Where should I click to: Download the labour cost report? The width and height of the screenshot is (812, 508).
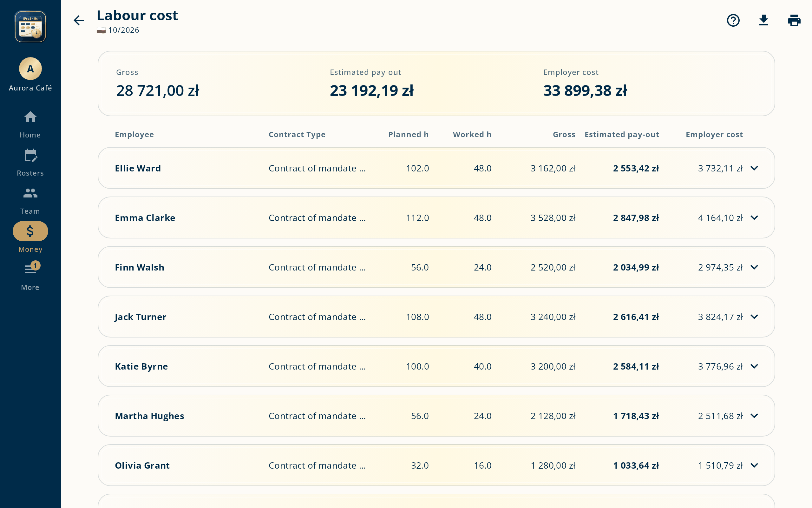pos(764,20)
